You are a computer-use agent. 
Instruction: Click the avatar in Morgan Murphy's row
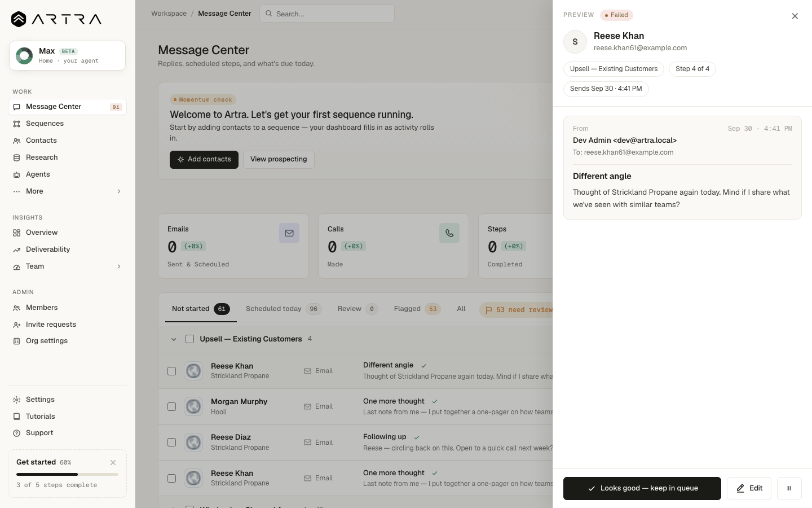coord(193,406)
